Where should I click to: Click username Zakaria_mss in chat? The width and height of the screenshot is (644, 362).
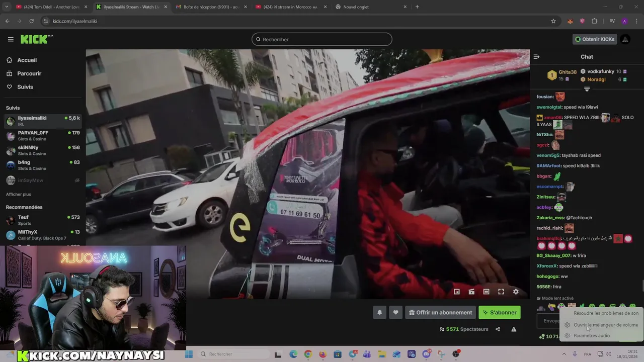click(x=550, y=218)
